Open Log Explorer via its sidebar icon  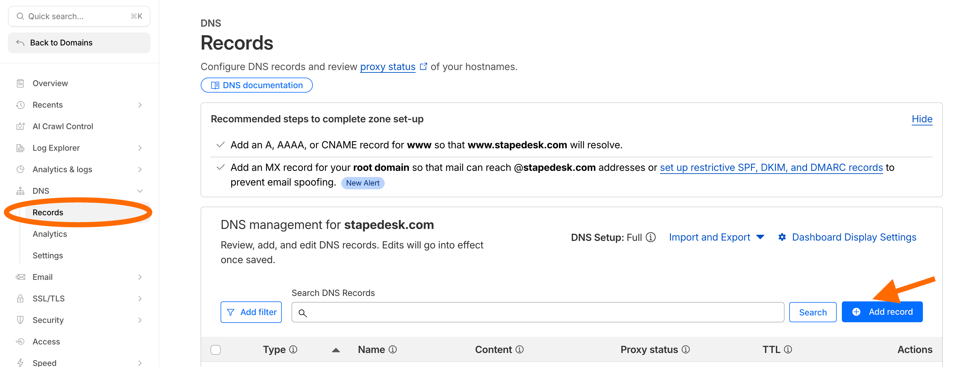click(x=21, y=148)
